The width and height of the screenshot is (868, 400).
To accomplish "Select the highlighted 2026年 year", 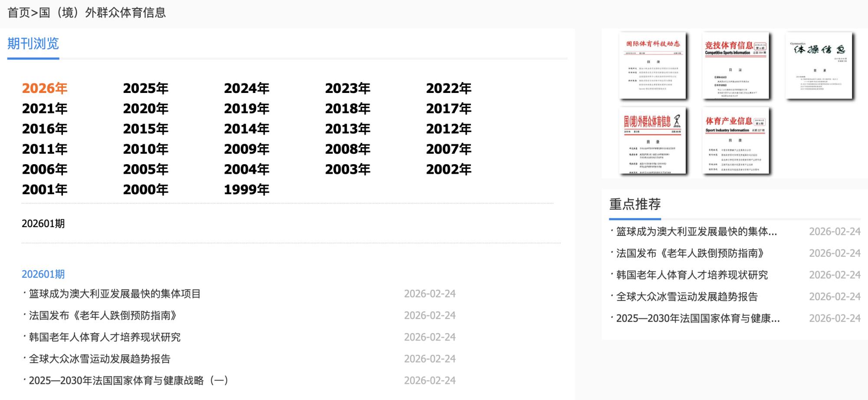I will 45,88.
